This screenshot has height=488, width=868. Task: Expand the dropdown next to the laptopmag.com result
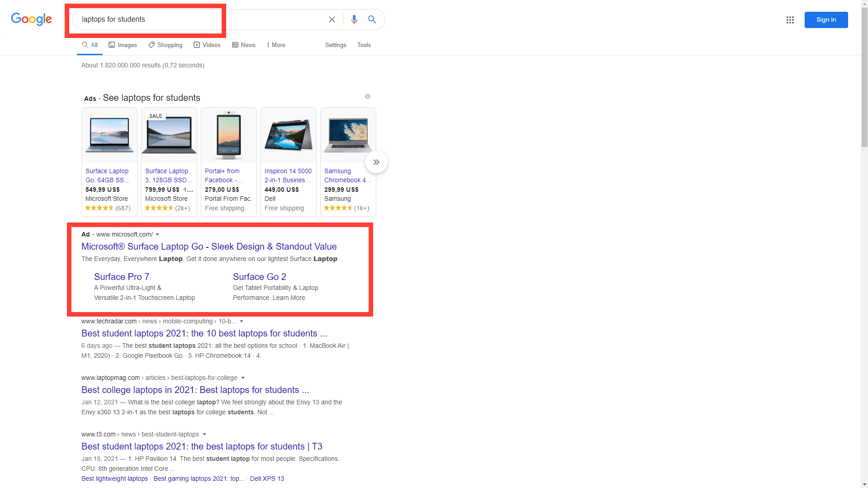[243, 378]
